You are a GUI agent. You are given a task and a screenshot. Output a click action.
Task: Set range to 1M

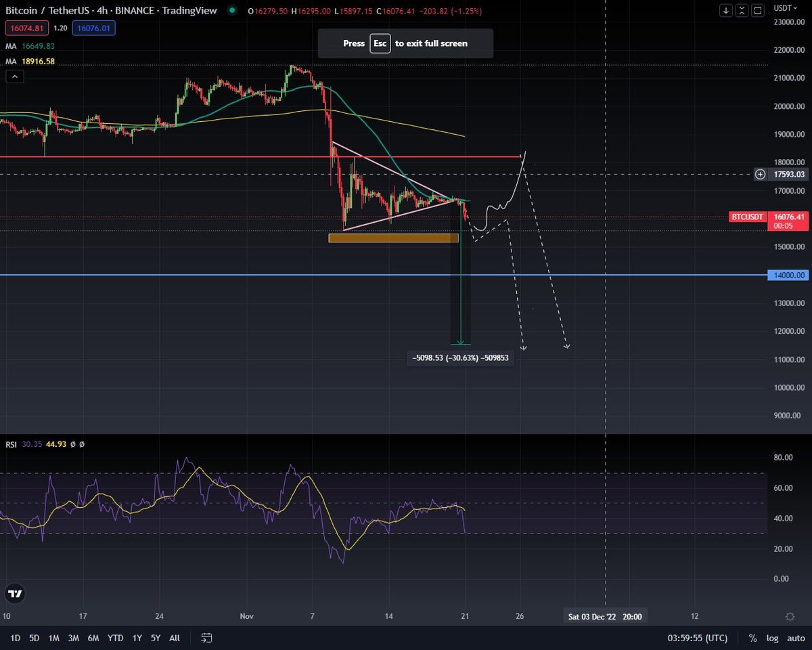click(x=53, y=638)
